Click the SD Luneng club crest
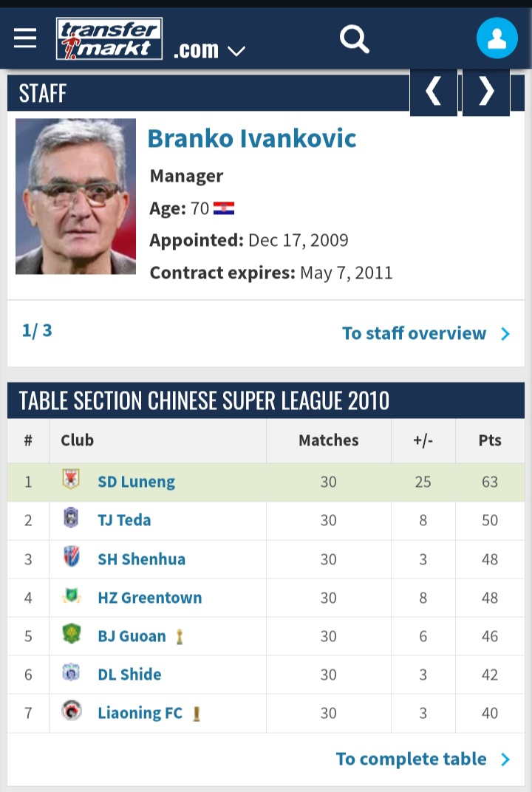This screenshot has height=792, width=532. pyautogui.click(x=71, y=479)
